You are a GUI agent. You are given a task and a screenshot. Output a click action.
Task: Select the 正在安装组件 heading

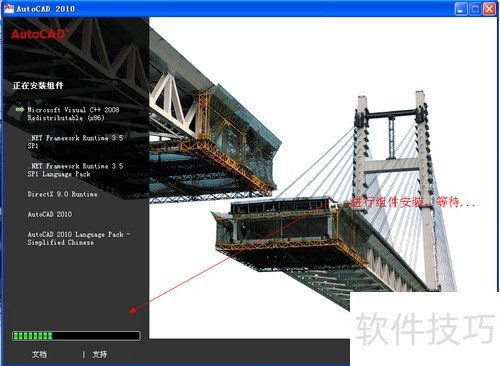[38, 86]
